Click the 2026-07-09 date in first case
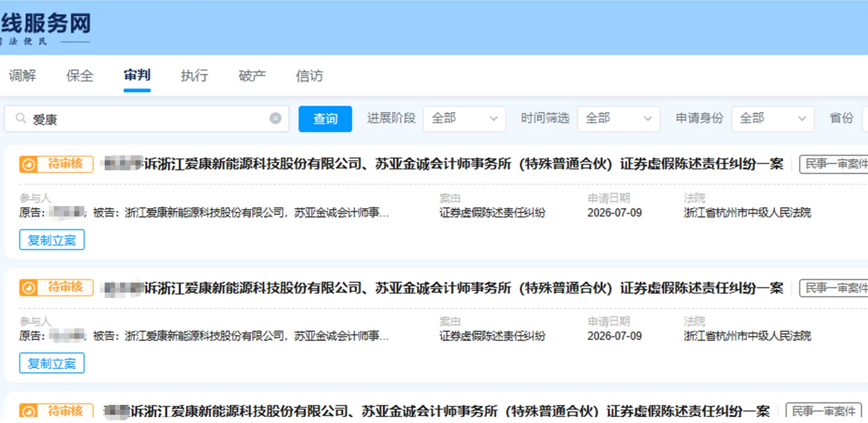This screenshot has height=423, width=868. [x=615, y=212]
